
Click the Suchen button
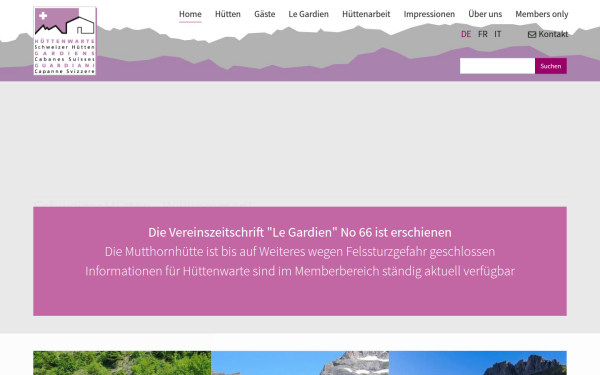[551, 66]
